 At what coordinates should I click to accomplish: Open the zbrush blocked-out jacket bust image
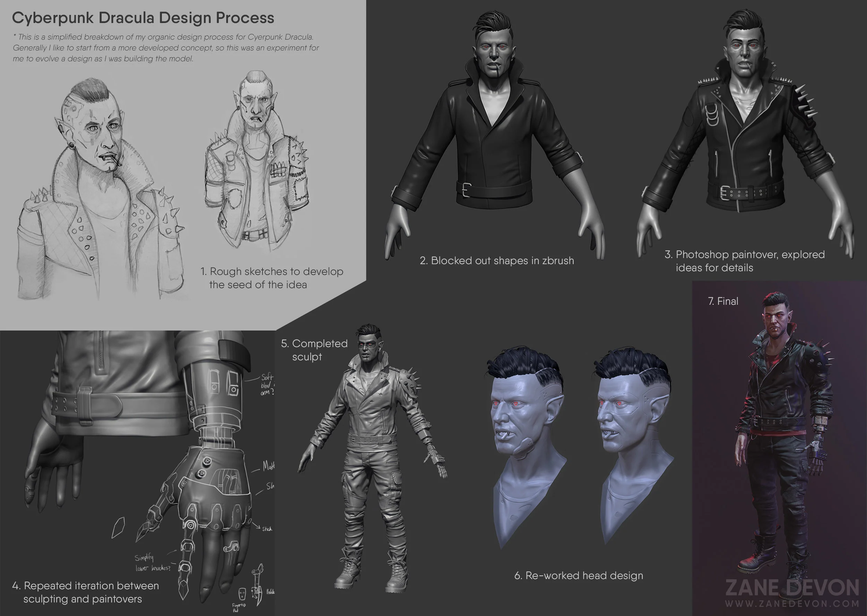pyautogui.click(x=495, y=135)
